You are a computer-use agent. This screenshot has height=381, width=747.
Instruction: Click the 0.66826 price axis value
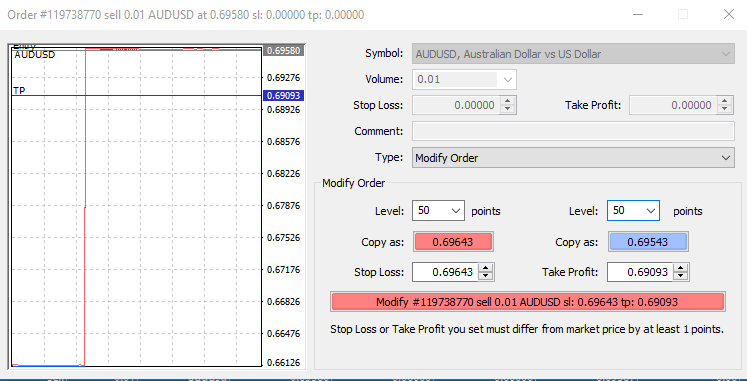pos(283,301)
